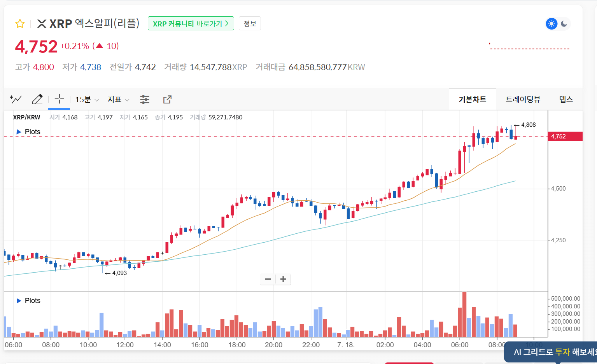
Task: Select the 기본차트 tab
Action: (x=472, y=100)
